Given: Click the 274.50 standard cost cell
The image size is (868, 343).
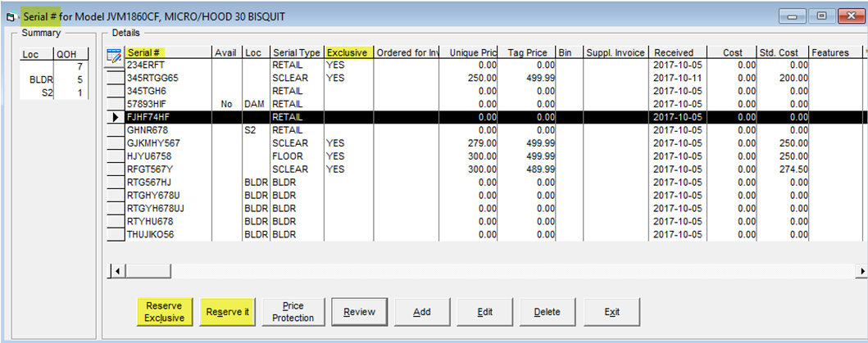Looking at the screenshot, I should (x=782, y=169).
